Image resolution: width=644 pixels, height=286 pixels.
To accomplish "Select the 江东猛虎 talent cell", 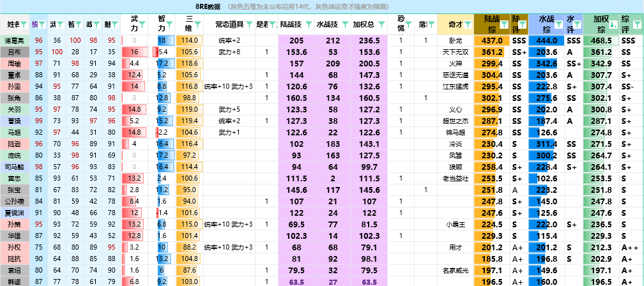I will tap(456, 87).
